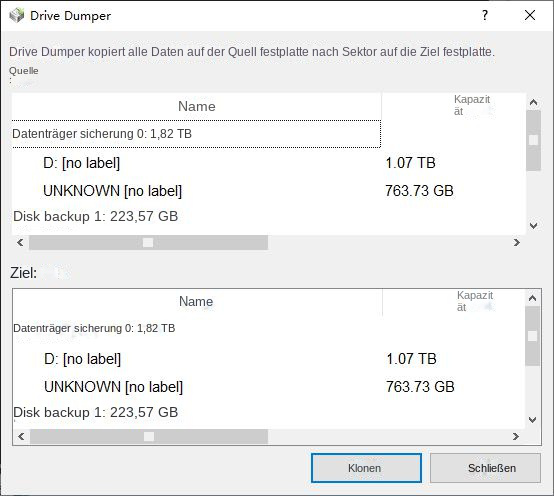Screen dimensions: 554x496
Task: Click 1.07 TB capacity value in Ziel list
Action: click(x=412, y=359)
